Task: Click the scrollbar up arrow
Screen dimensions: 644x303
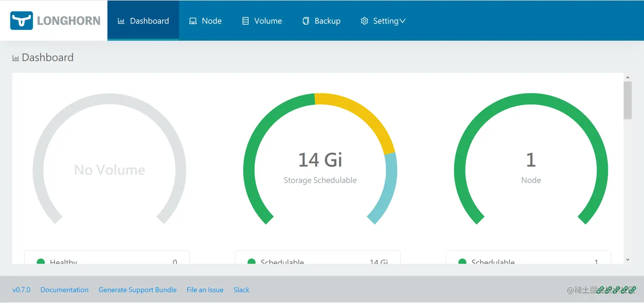Action: 628,77
